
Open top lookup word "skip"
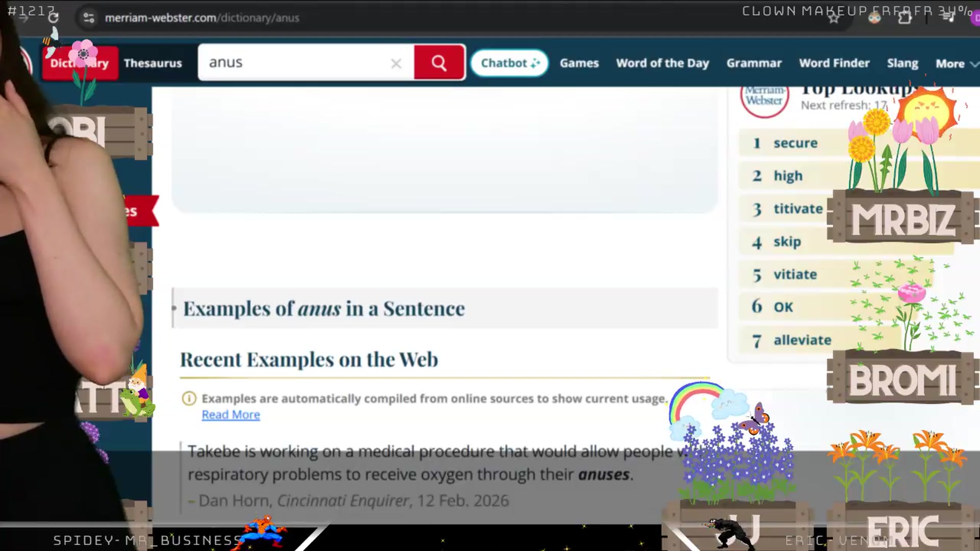click(787, 242)
